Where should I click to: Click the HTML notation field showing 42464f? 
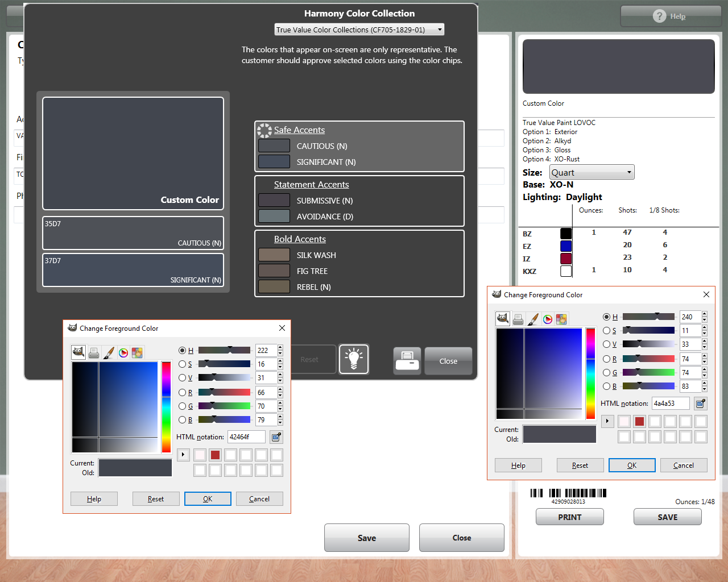pyautogui.click(x=246, y=437)
